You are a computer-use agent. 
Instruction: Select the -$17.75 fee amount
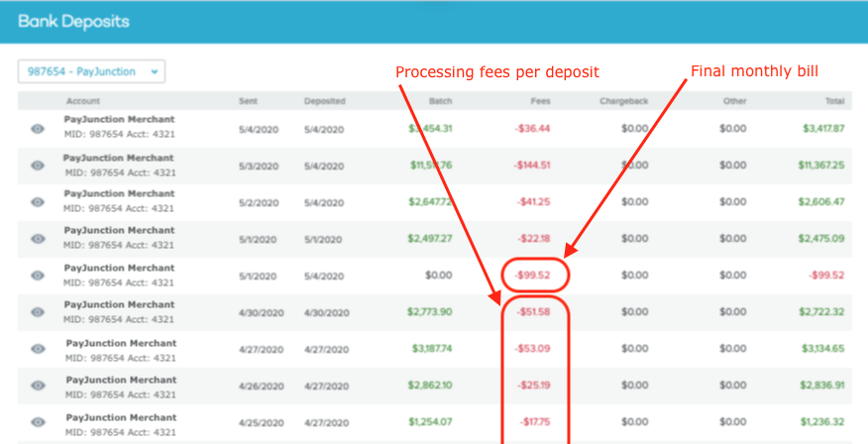point(535,422)
